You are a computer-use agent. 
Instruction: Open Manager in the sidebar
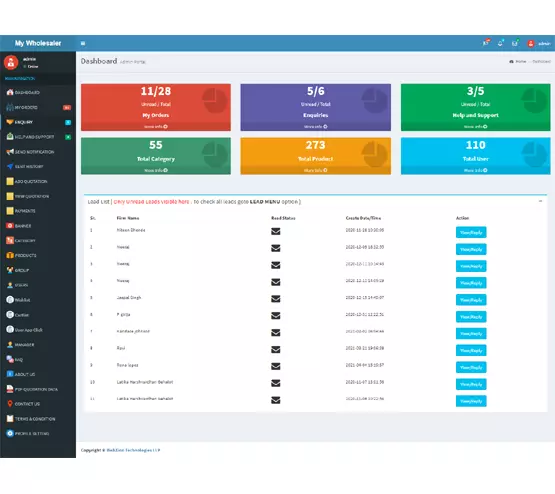[38, 344]
